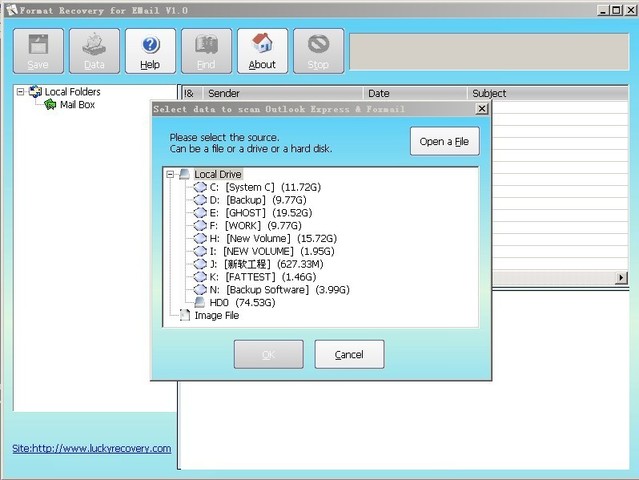The image size is (639, 480).
Task: Collapse the Local Drive tree node
Action: click(170, 174)
